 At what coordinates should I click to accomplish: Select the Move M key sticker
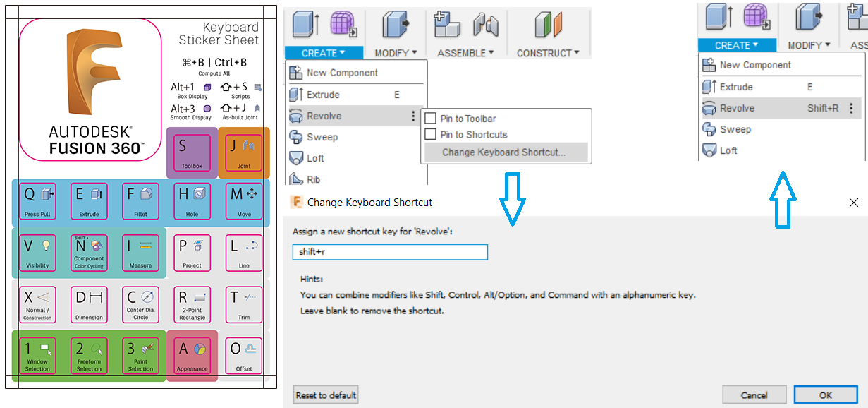[244, 201]
